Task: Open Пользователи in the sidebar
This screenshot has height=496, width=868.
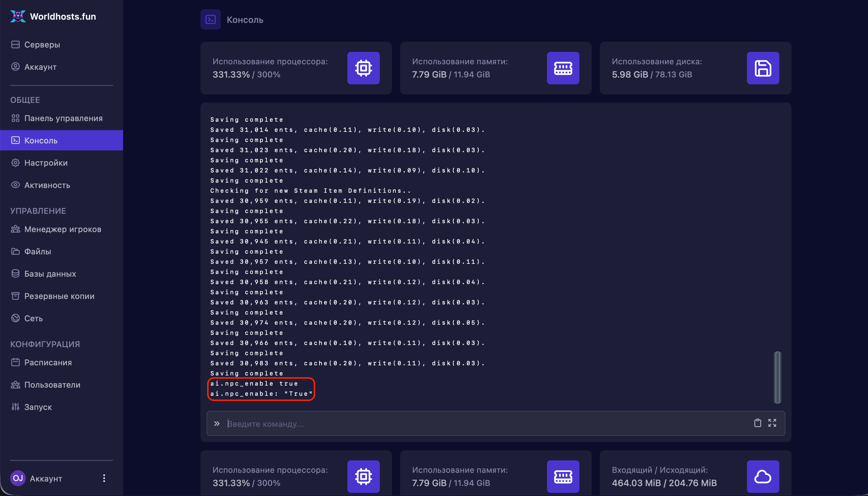Action: point(61,385)
